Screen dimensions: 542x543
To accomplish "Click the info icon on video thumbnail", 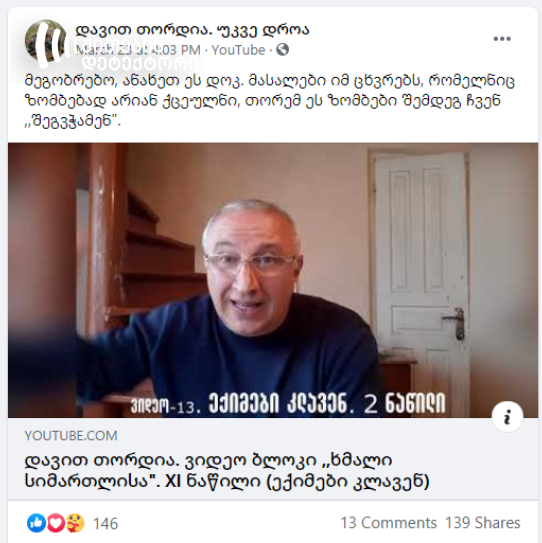I will [x=507, y=416].
